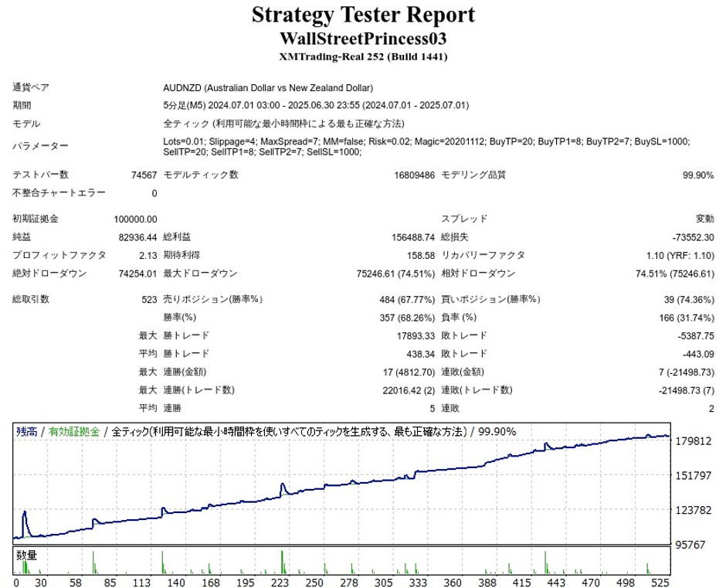Click the 不整合チャートエラー label
The image size is (726, 588).
pos(59,192)
